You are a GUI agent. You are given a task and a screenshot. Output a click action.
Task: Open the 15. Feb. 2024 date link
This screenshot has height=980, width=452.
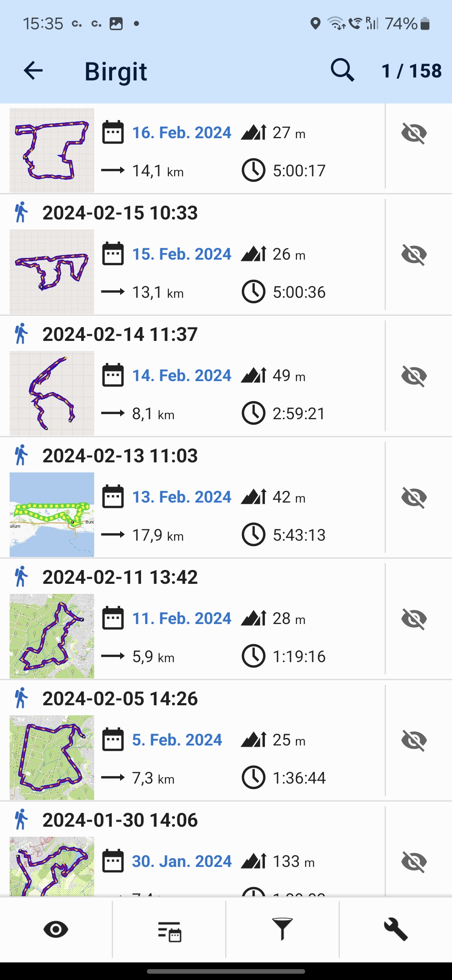click(x=182, y=254)
